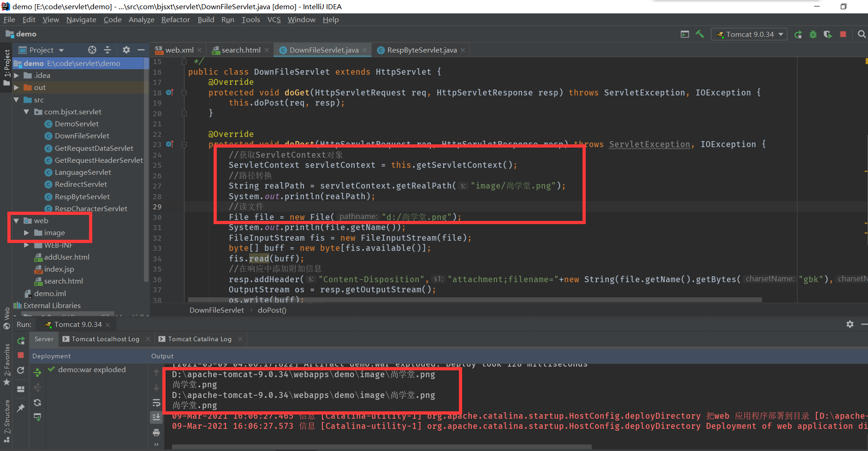Collapse the src folder
The width and height of the screenshot is (868, 451).
tap(17, 100)
